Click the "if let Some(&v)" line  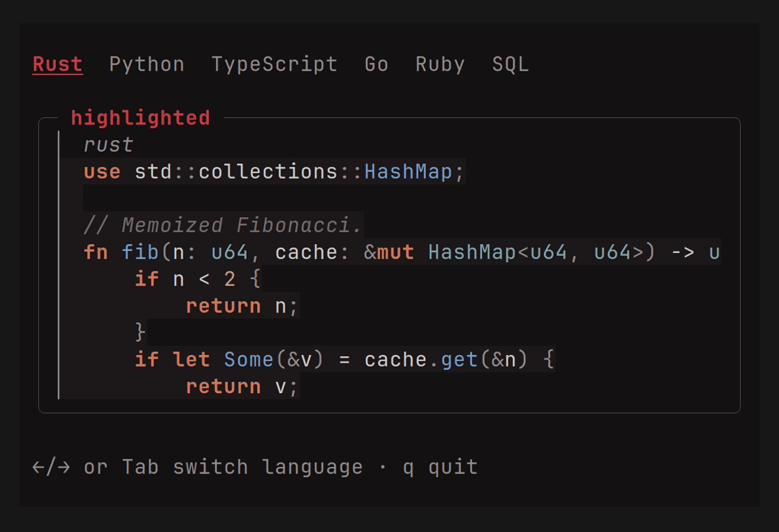pyautogui.click(x=345, y=359)
